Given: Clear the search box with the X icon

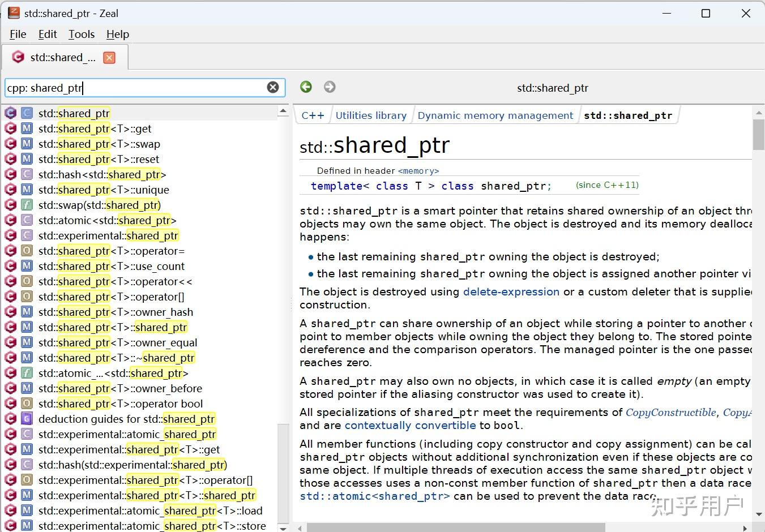Looking at the screenshot, I should click(x=273, y=87).
